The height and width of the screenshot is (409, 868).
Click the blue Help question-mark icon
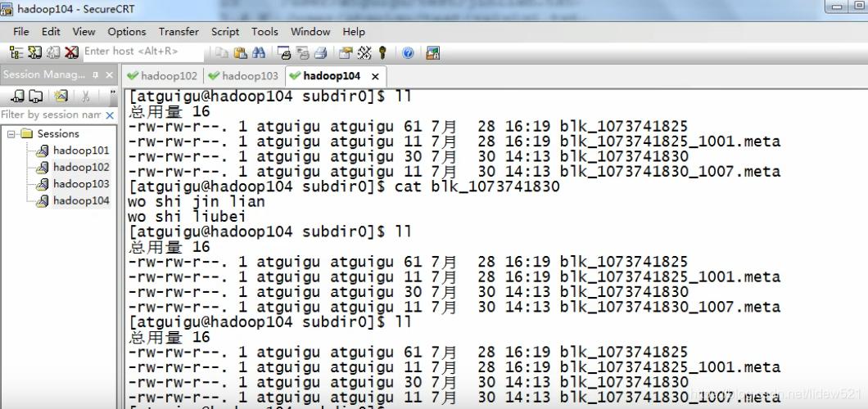coord(408,53)
